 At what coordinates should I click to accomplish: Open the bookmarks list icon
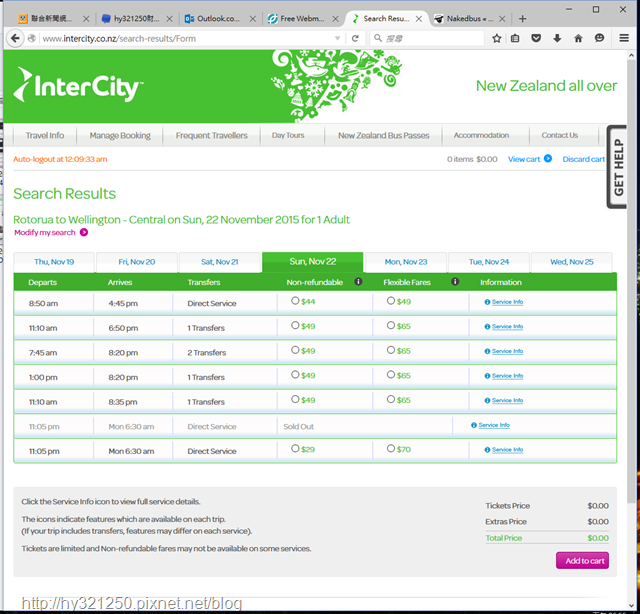click(515, 38)
